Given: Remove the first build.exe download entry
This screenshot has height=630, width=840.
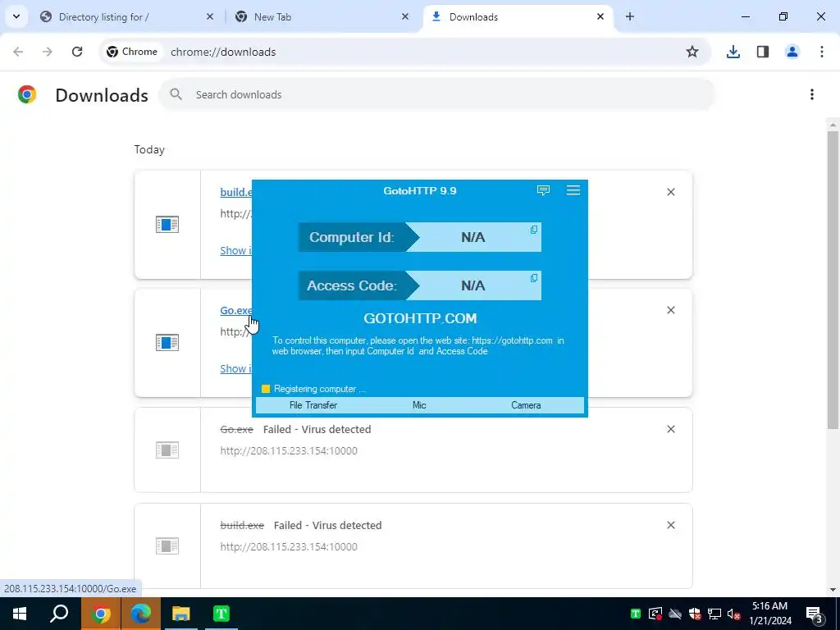Looking at the screenshot, I should [x=671, y=192].
